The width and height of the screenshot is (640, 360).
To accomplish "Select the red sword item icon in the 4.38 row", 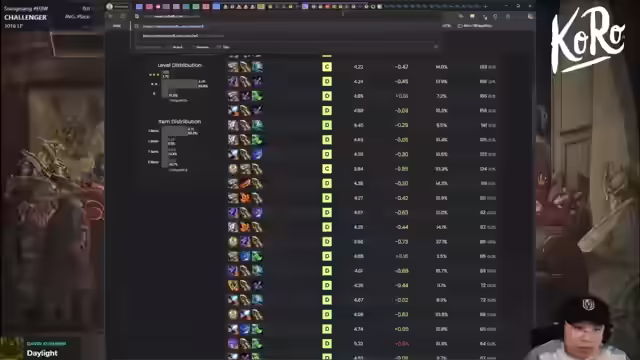I will (245, 184).
